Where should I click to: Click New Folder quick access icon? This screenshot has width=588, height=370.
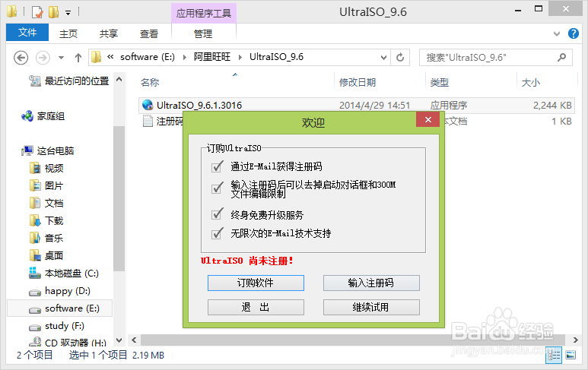53,12
